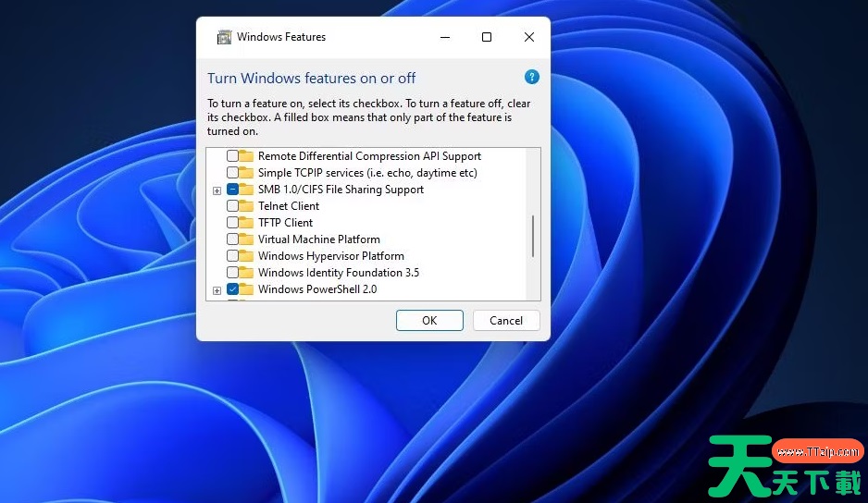This screenshot has width=868, height=503.
Task: Click folder icon beside TFTP Client
Action: tap(246, 223)
